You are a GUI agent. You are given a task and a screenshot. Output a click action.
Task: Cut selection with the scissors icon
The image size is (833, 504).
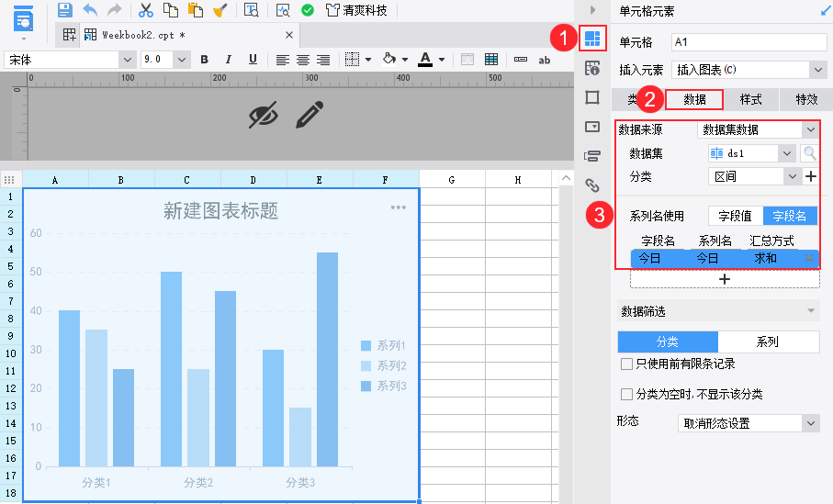click(145, 10)
